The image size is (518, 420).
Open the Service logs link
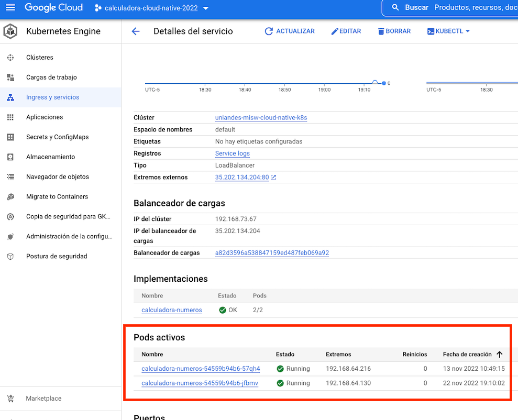tap(232, 153)
